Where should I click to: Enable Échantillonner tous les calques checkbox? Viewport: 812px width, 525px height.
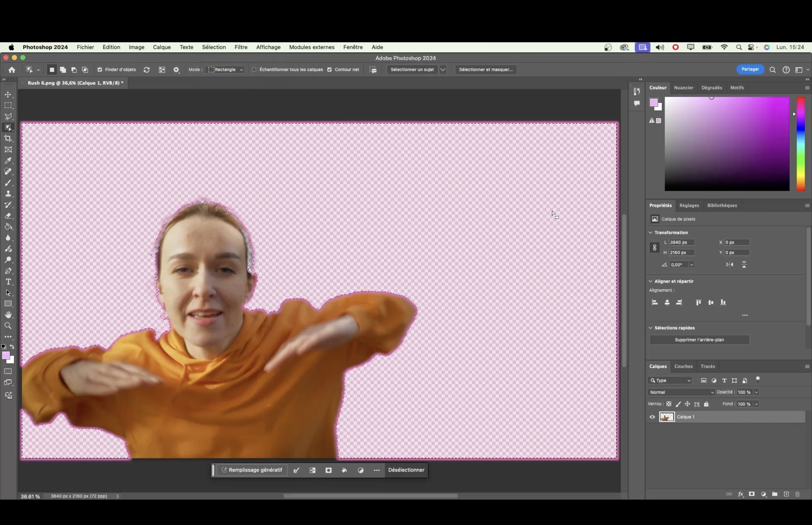(254, 70)
